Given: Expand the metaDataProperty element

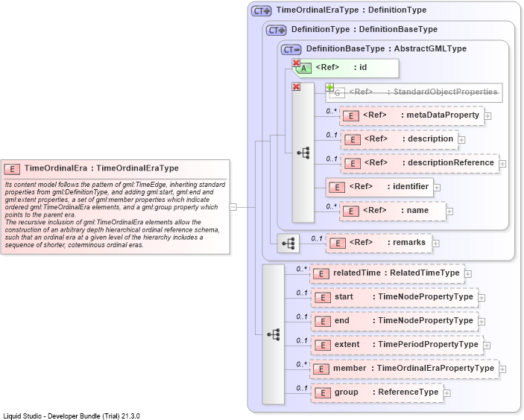Looking at the screenshot, I should point(487,116).
